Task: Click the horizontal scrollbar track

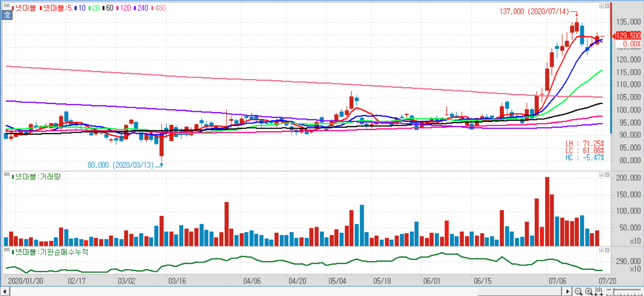Action: [286, 291]
